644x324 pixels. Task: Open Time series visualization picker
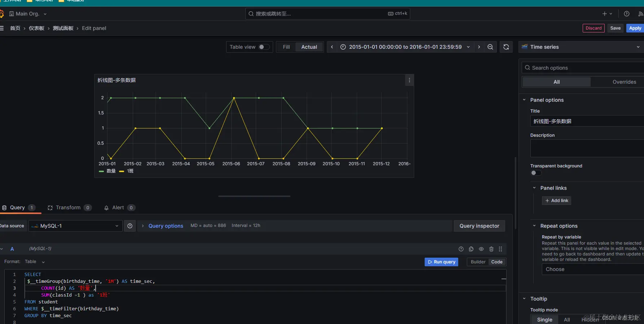coord(581,47)
